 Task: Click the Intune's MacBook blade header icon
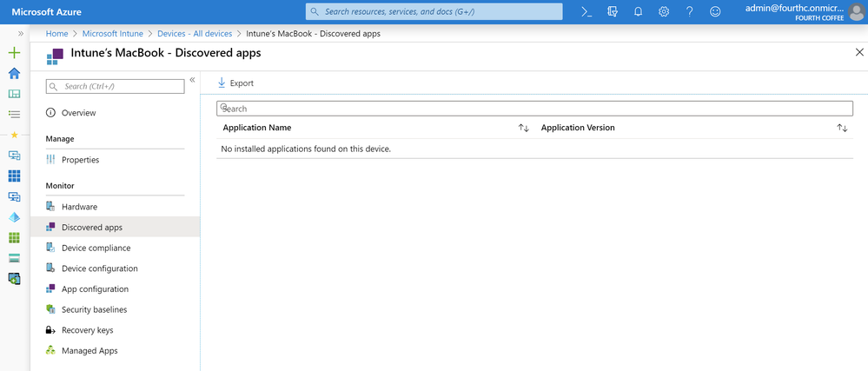[x=55, y=56]
